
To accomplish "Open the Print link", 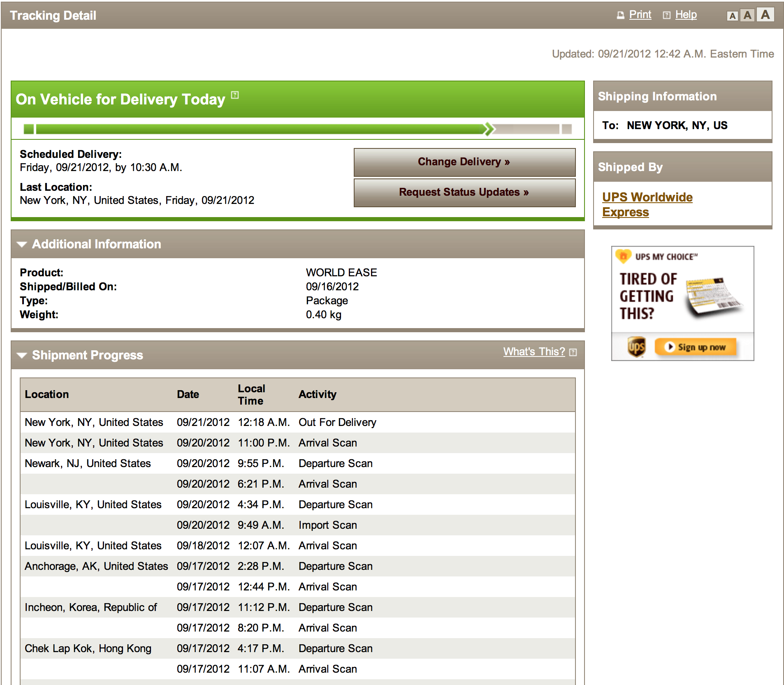I will (x=640, y=15).
